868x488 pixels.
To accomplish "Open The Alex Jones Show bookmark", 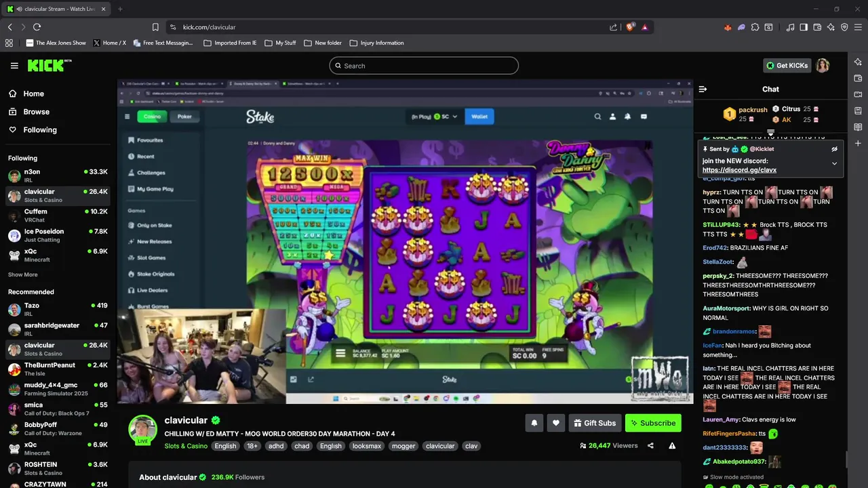I will (x=56, y=43).
